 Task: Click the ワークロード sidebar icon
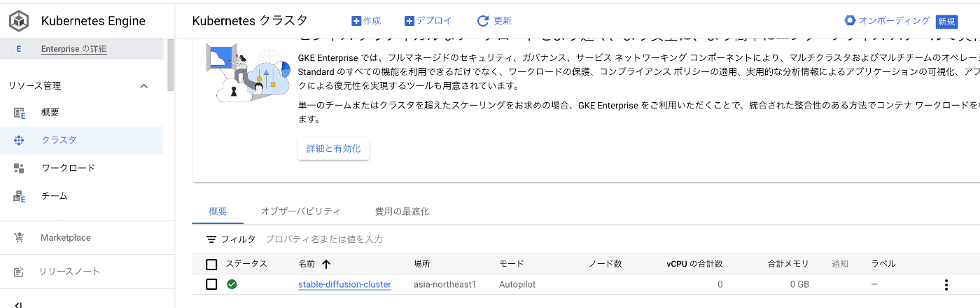click(x=19, y=168)
